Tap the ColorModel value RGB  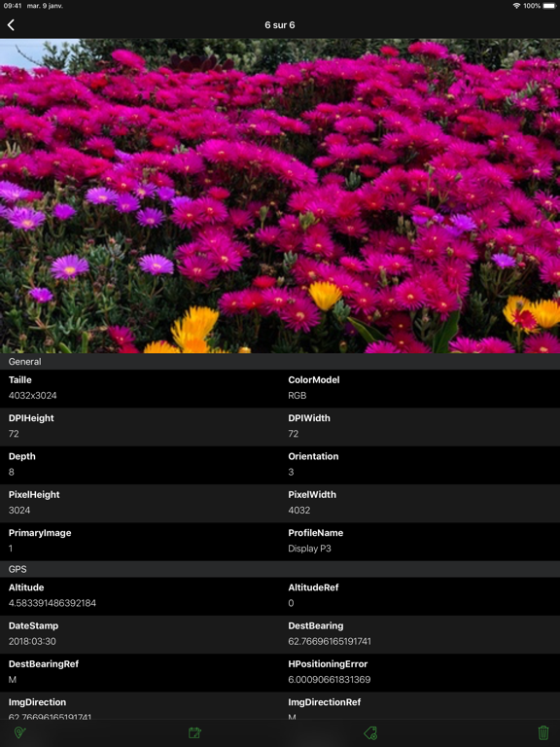coord(297,396)
